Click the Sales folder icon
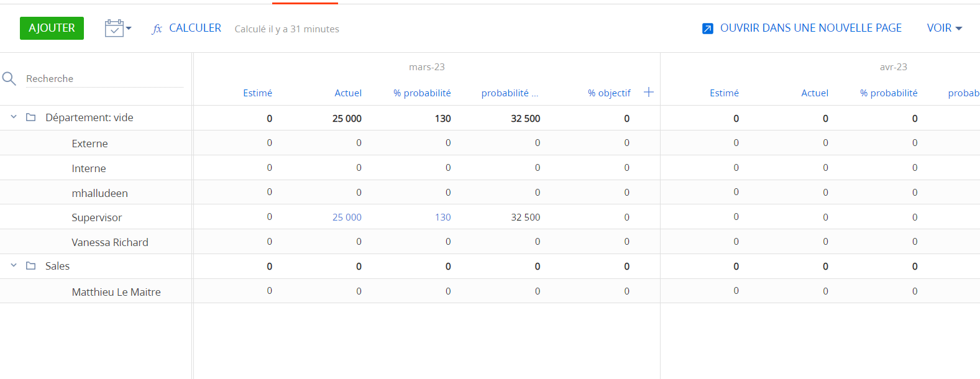Viewport: 980px width, 379px height. click(x=30, y=265)
